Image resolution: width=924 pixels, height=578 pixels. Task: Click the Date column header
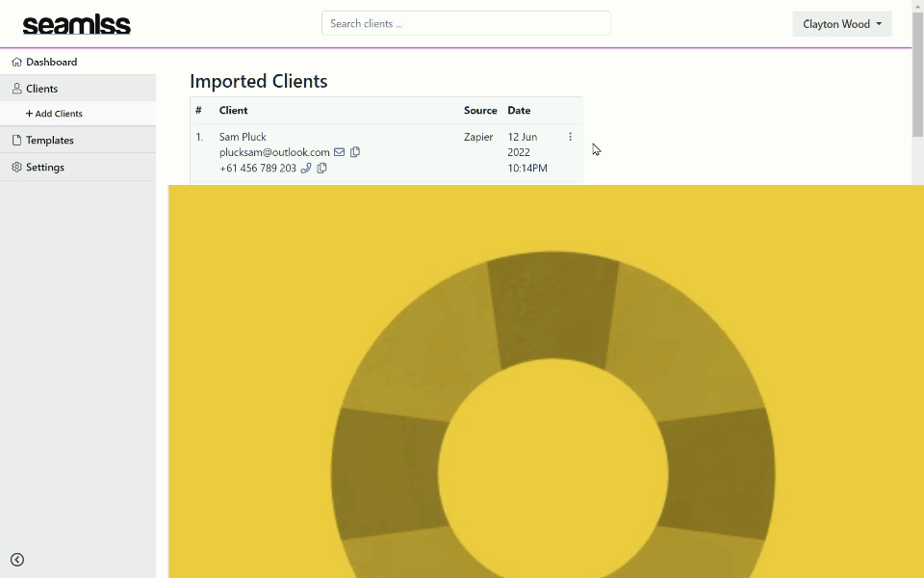[519, 110]
